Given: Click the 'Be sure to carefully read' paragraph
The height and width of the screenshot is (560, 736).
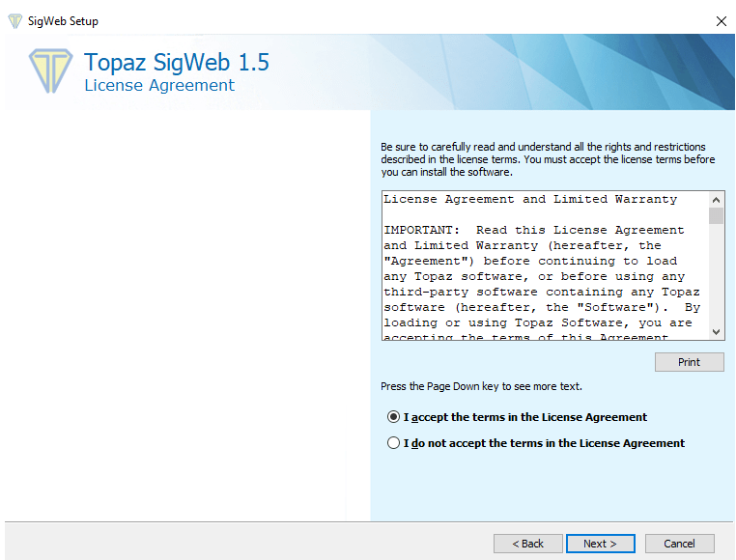Looking at the screenshot, I should [x=548, y=159].
